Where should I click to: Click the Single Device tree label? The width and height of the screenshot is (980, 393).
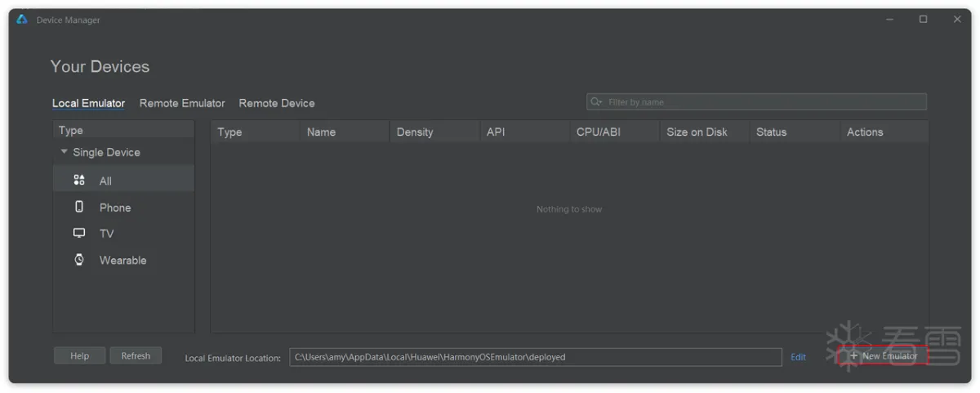coord(106,152)
